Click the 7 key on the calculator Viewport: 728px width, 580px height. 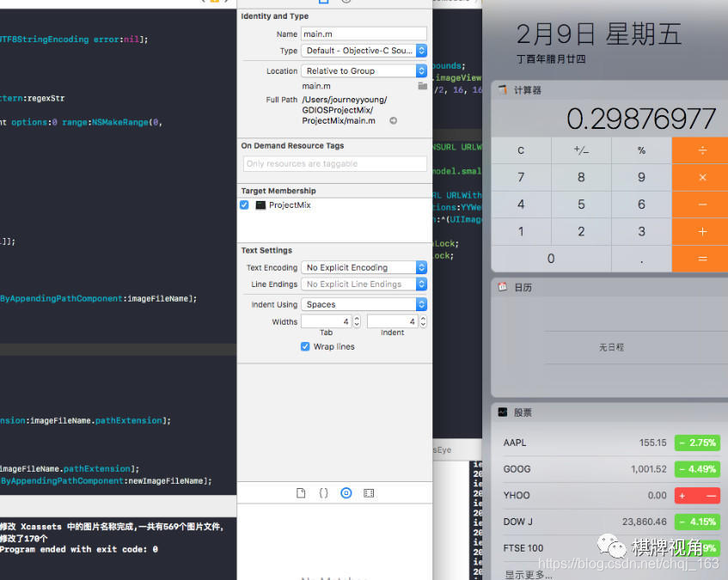pyautogui.click(x=521, y=177)
